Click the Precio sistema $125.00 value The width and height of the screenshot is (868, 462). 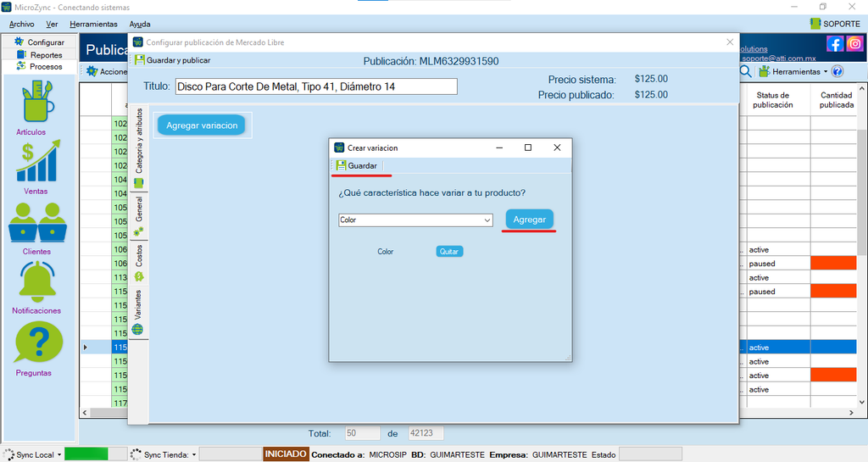coord(651,79)
